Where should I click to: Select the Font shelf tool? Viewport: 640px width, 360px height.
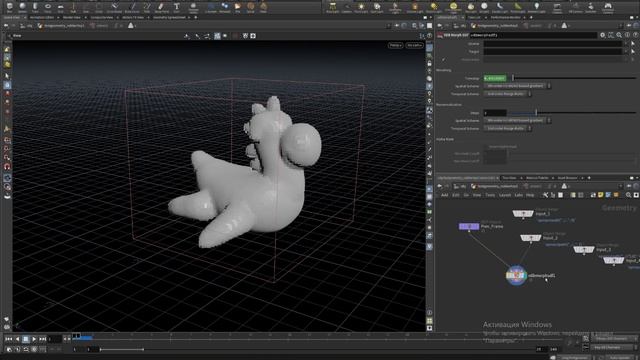click(x=176, y=7)
